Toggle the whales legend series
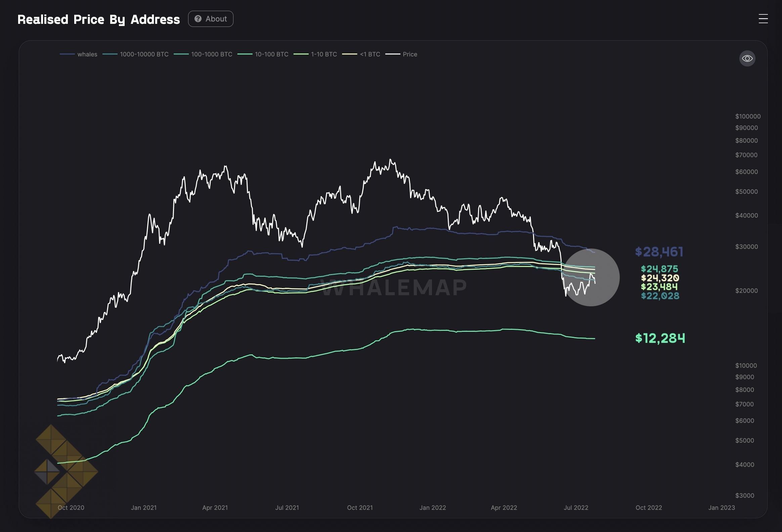 click(x=87, y=54)
